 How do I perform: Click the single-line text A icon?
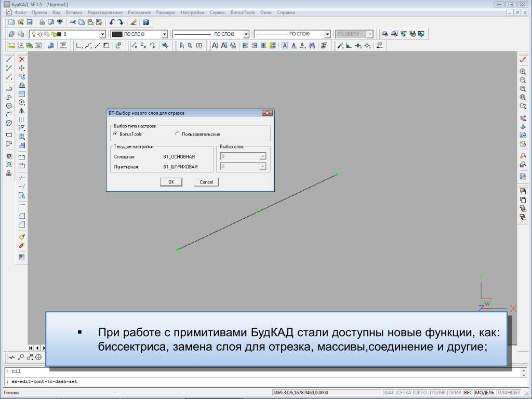click(x=215, y=45)
